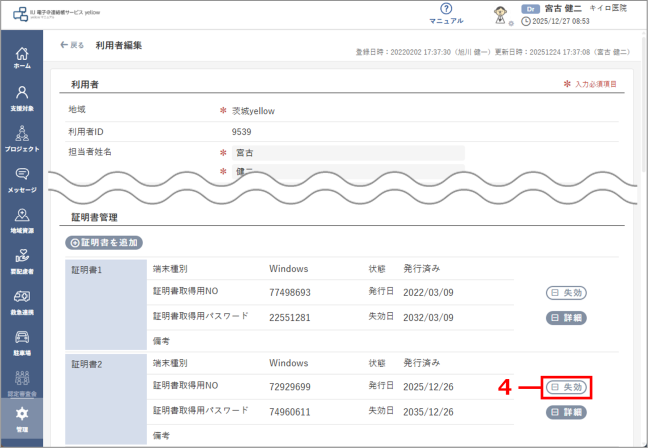Go back using the 戻る link
This screenshot has height=448, width=648.
point(72,45)
